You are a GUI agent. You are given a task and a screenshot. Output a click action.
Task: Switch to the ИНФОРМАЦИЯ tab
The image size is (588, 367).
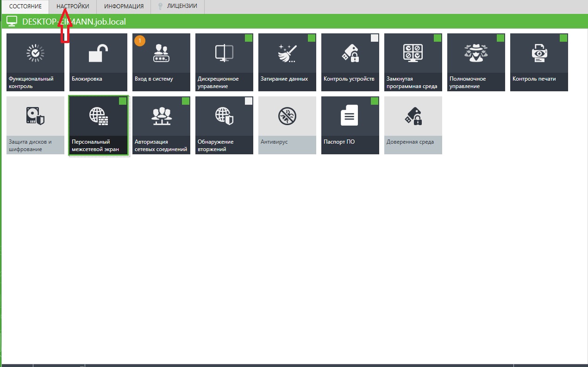click(124, 6)
